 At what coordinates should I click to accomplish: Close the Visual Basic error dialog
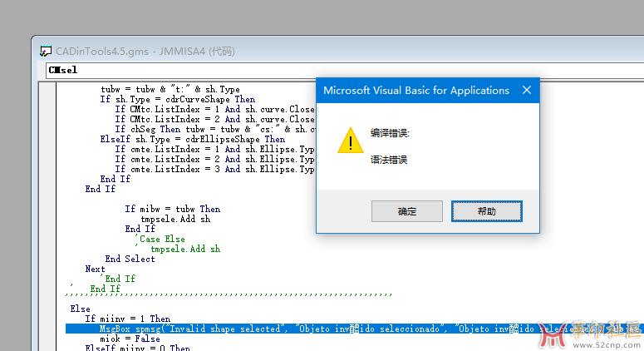point(527,90)
